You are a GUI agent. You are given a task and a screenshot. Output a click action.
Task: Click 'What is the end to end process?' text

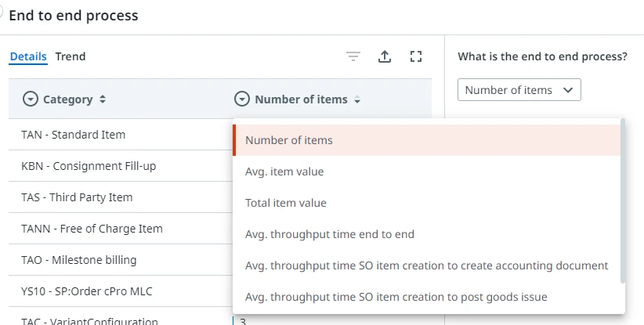543,56
